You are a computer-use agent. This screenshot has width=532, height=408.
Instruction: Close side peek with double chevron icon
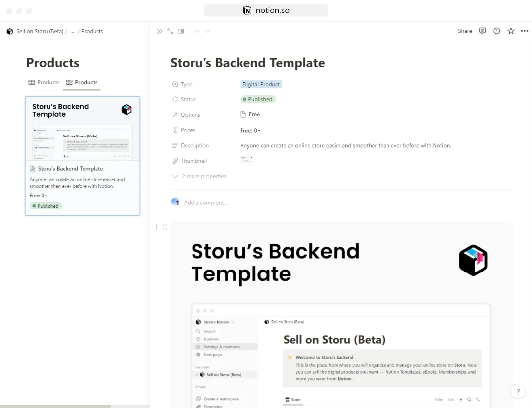tap(159, 31)
